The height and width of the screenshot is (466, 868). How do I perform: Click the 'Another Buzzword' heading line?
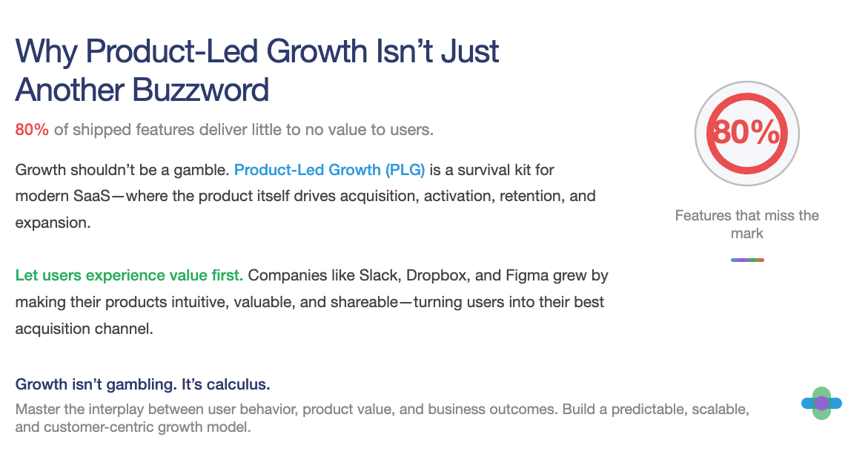point(142,90)
